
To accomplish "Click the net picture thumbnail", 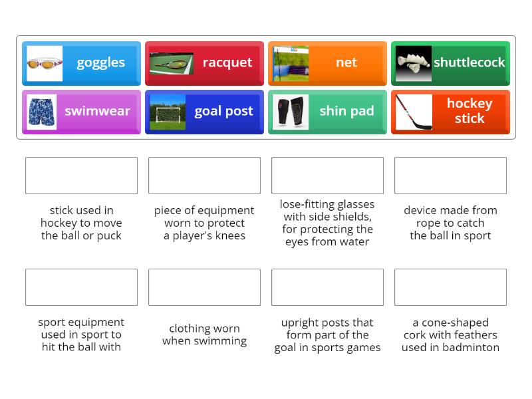I will pyautogui.click(x=291, y=63).
